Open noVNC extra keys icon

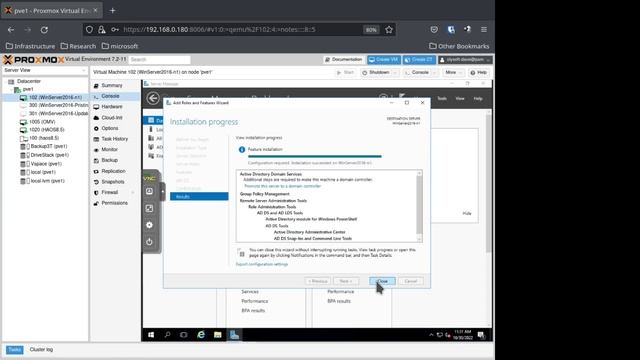[149, 191]
